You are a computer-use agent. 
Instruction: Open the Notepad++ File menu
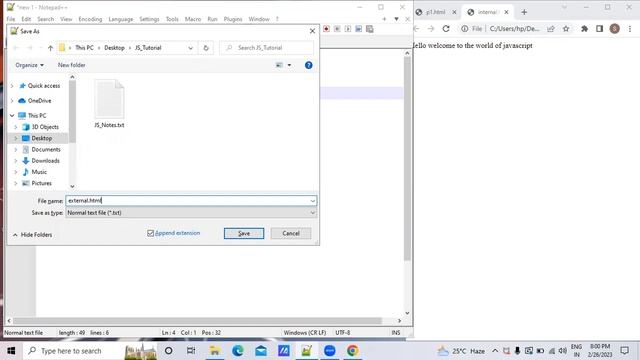point(11,19)
